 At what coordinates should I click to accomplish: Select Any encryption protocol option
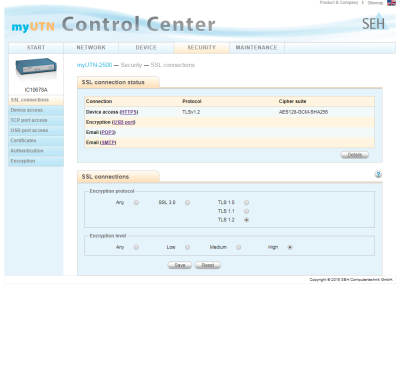136,203
